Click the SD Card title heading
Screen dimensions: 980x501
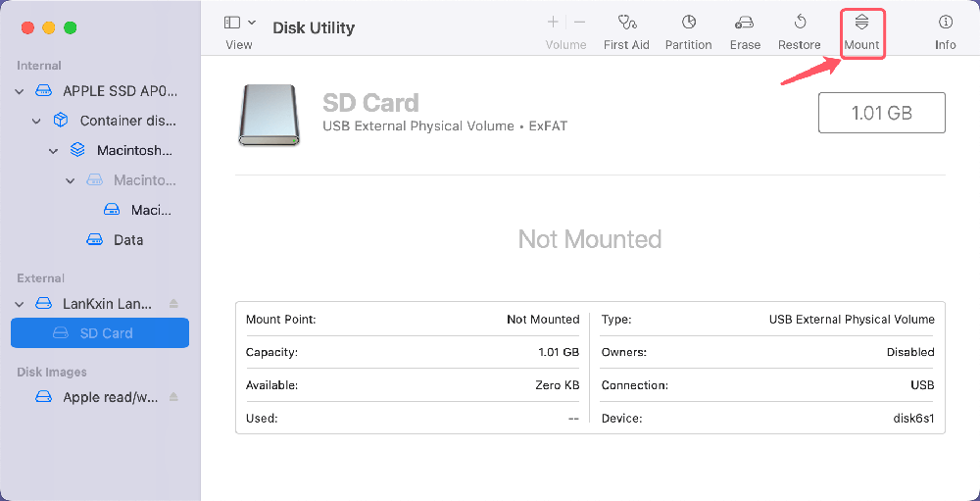pyautogui.click(x=370, y=103)
